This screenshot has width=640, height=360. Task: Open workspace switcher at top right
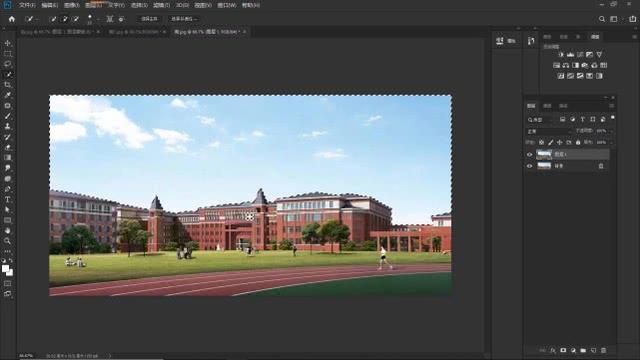(x=613, y=19)
